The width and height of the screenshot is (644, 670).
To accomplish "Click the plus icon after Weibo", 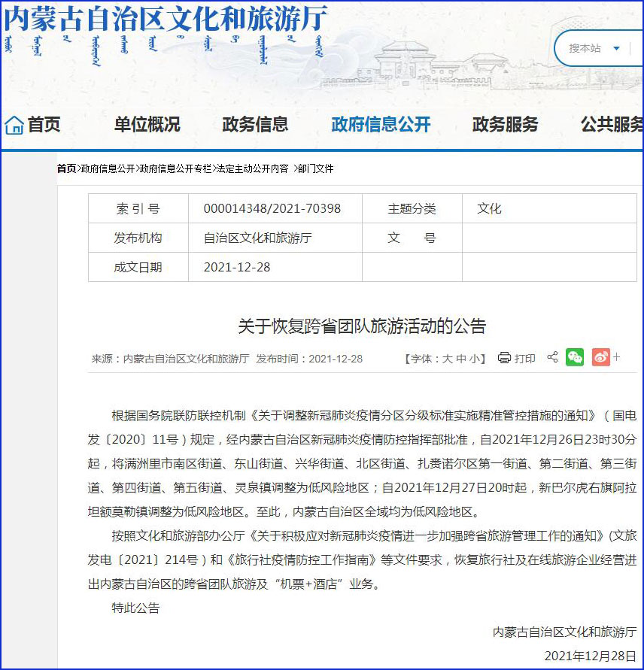I will [617, 357].
